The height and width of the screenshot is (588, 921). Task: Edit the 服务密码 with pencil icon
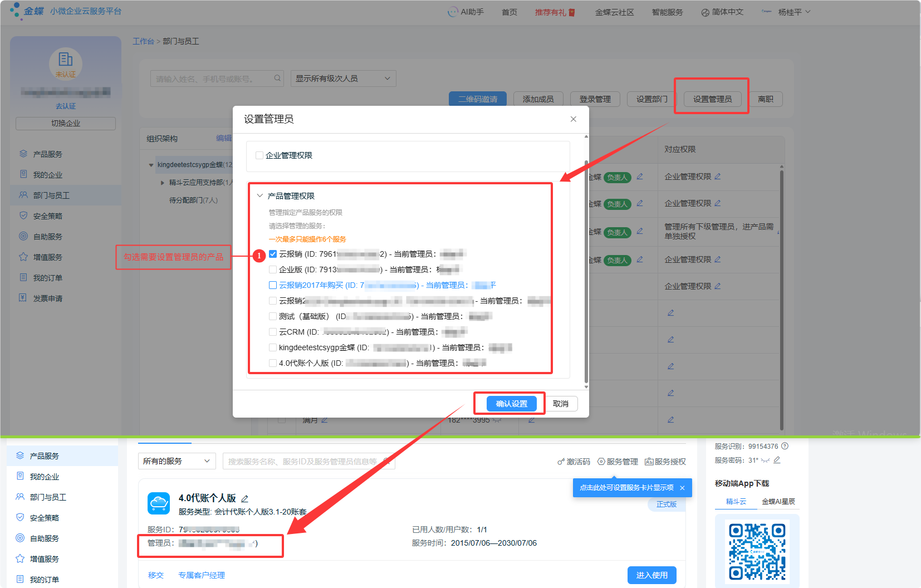[x=777, y=460]
